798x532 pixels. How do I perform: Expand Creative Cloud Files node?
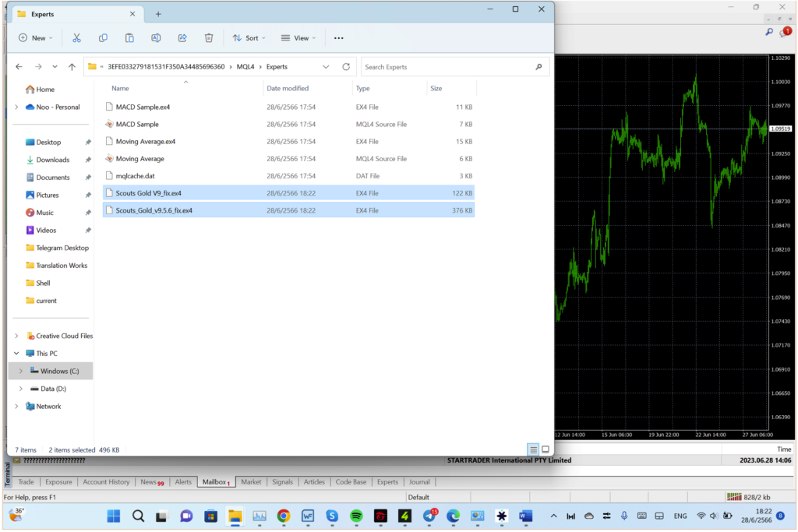16,336
